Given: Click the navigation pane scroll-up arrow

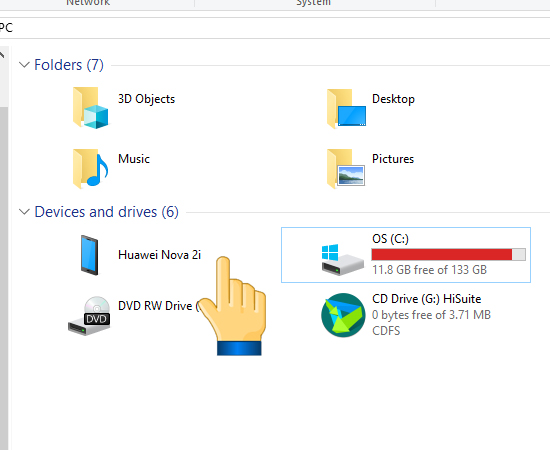Looking at the screenshot, I should (x=3, y=55).
